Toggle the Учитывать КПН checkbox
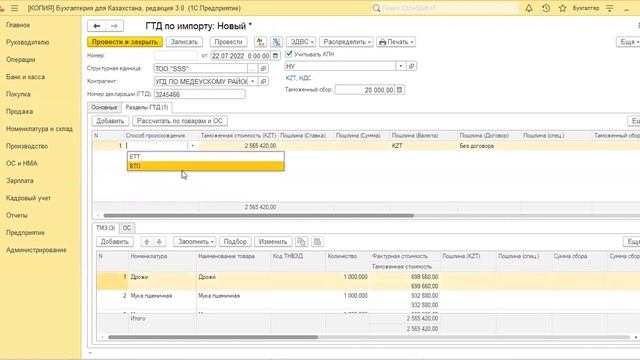The image size is (640, 360). point(289,54)
